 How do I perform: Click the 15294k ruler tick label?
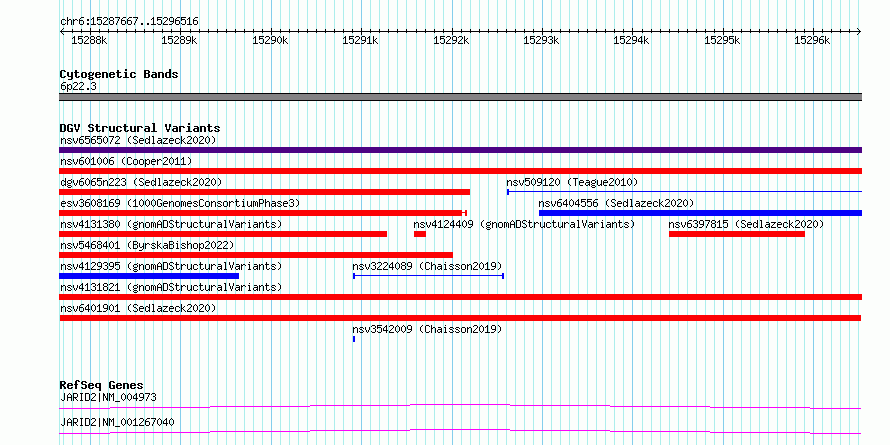pyautogui.click(x=631, y=41)
